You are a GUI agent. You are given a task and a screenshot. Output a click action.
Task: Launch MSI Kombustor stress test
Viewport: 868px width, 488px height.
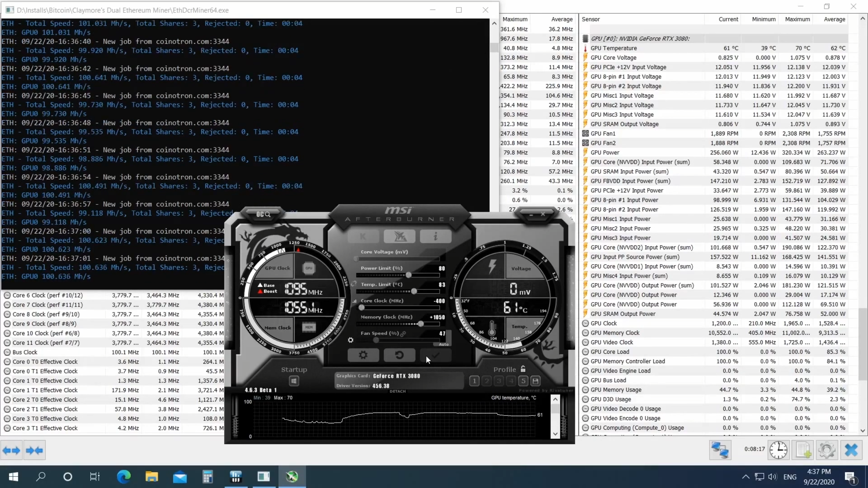(363, 236)
